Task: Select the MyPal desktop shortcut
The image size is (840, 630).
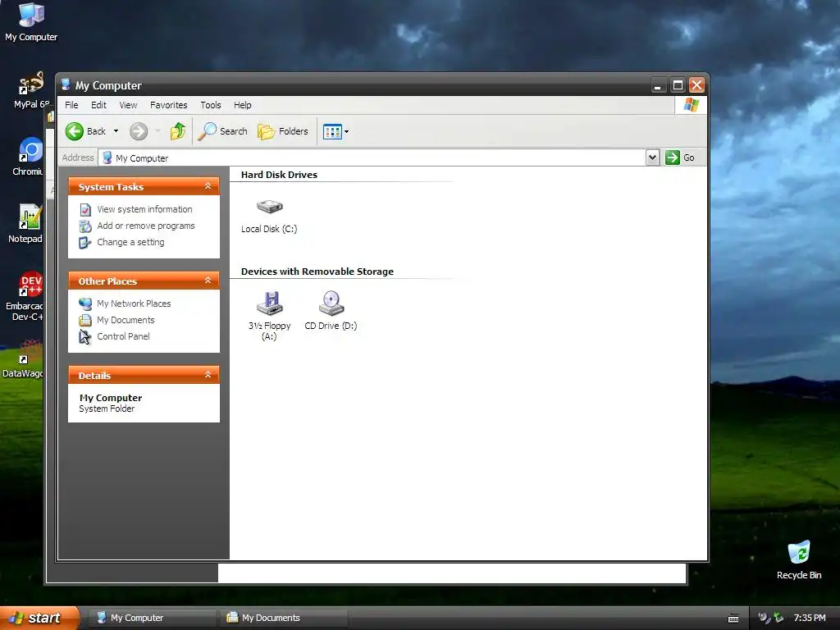Action: (30, 90)
